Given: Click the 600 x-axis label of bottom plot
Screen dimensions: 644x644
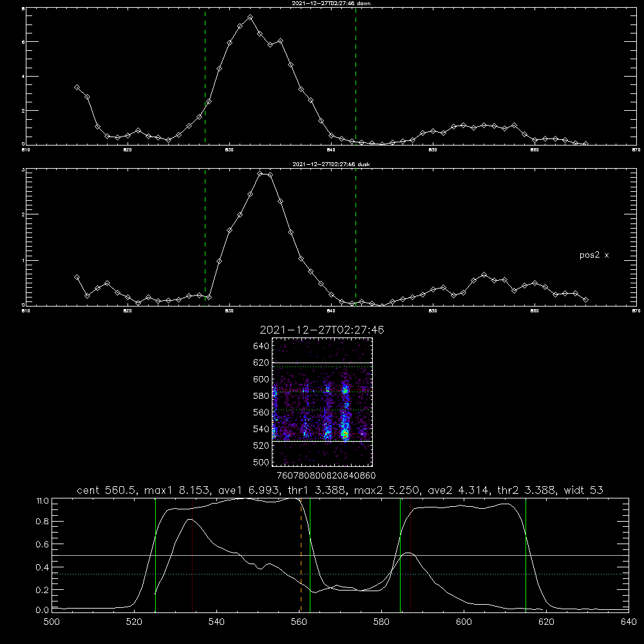Looking at the screenshot, I should click(464, 622).
